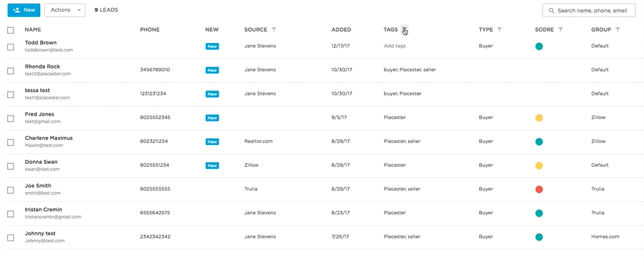Open the Type column filter icon

pyautogui.click(x=499, y=30)
